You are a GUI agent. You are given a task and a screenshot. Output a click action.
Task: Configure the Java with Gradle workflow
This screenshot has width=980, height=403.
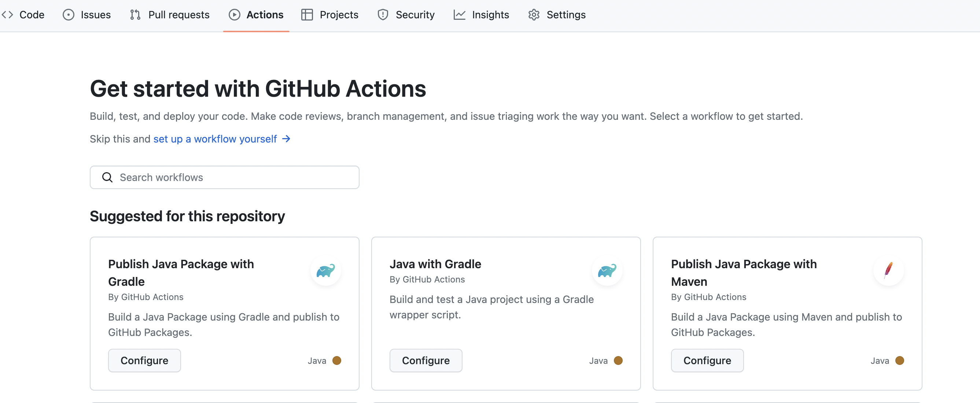[x=426, y=361]
